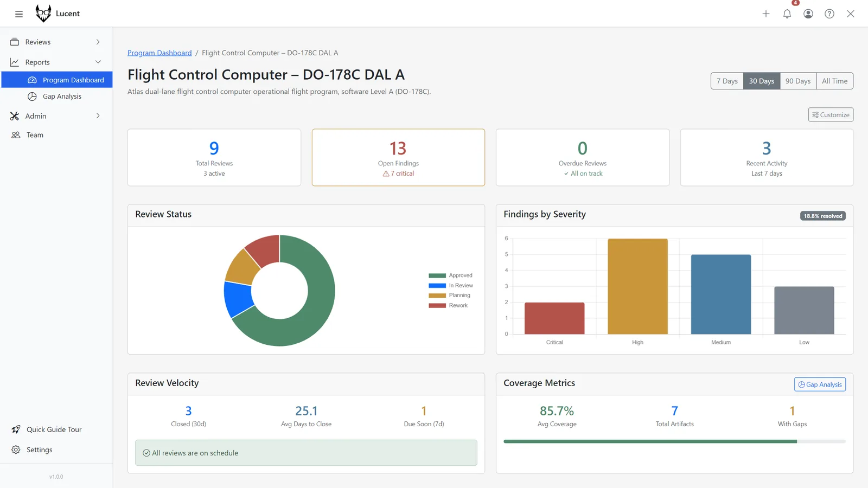Follow the Program Dashboard breadcrumb link
868x488 pixels.
(x=159, y=53)
